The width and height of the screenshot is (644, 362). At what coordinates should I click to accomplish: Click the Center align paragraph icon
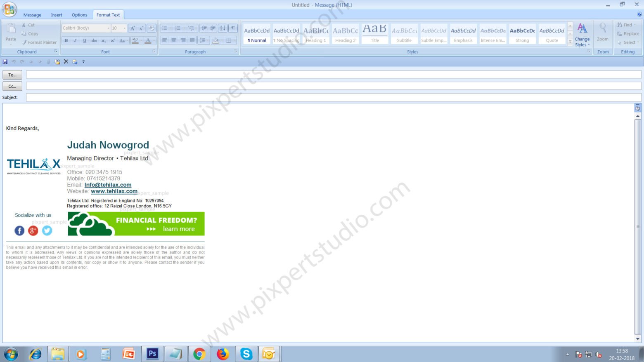point(174,40)
